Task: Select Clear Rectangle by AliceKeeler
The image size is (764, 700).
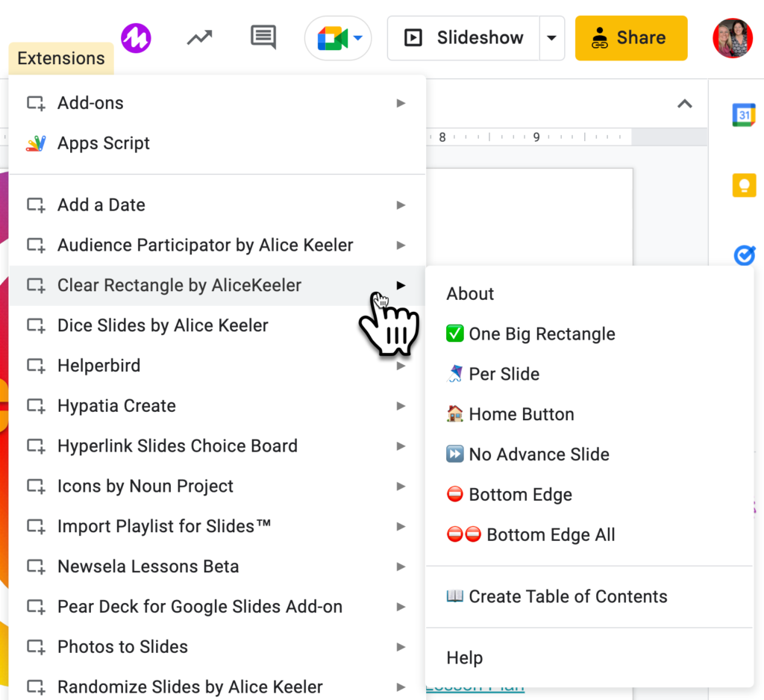Action: (217, 286)
